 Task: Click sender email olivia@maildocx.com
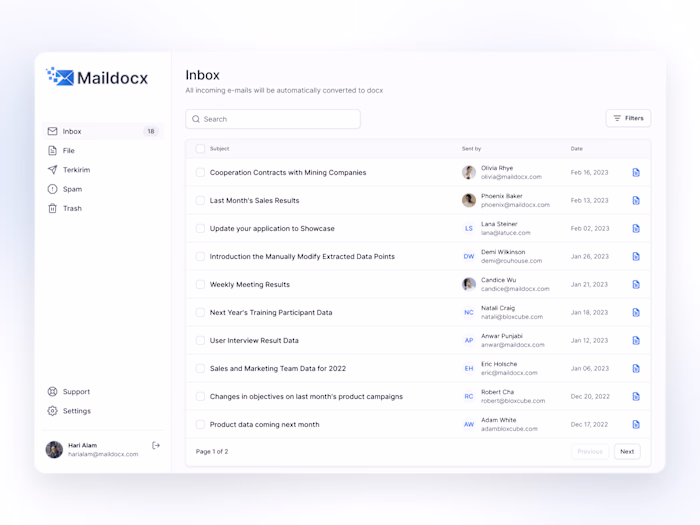coord(511,177)
